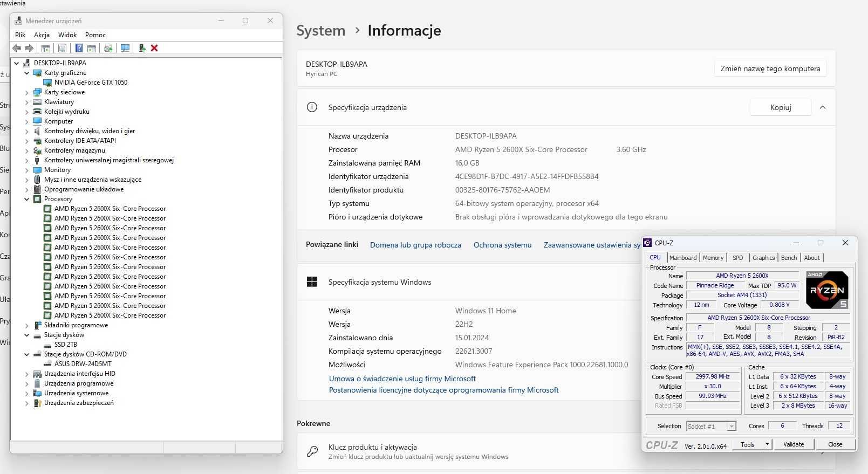
Task: Switch to the Memory tab in CPU-Z
Action: pyautogui.click(x=713, y=258)
